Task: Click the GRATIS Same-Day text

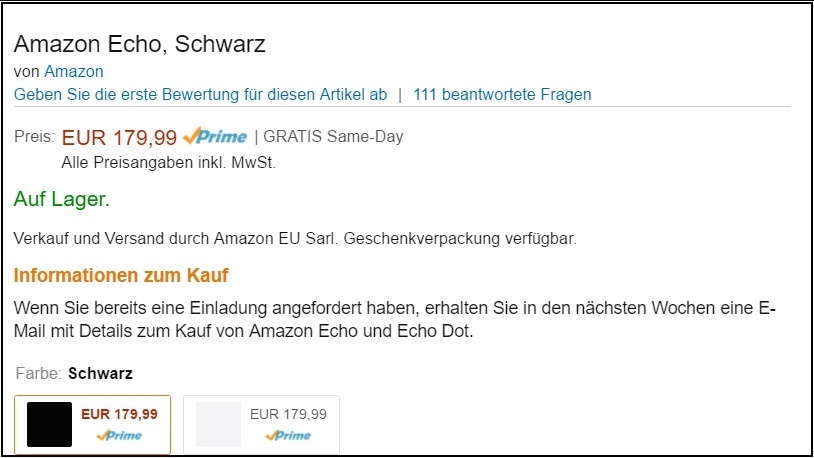Action: click(x=333, y=137)
